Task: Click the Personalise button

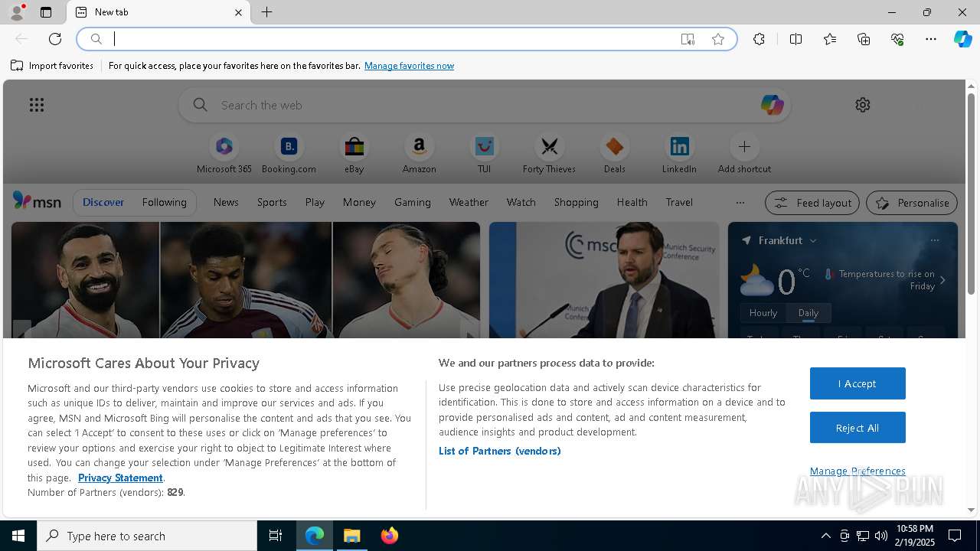Action: point(912,203)
